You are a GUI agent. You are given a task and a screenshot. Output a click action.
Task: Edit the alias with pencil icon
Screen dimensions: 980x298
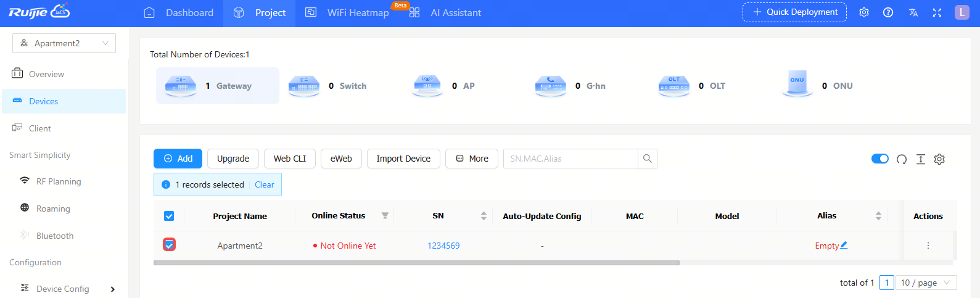coord(844,245)
